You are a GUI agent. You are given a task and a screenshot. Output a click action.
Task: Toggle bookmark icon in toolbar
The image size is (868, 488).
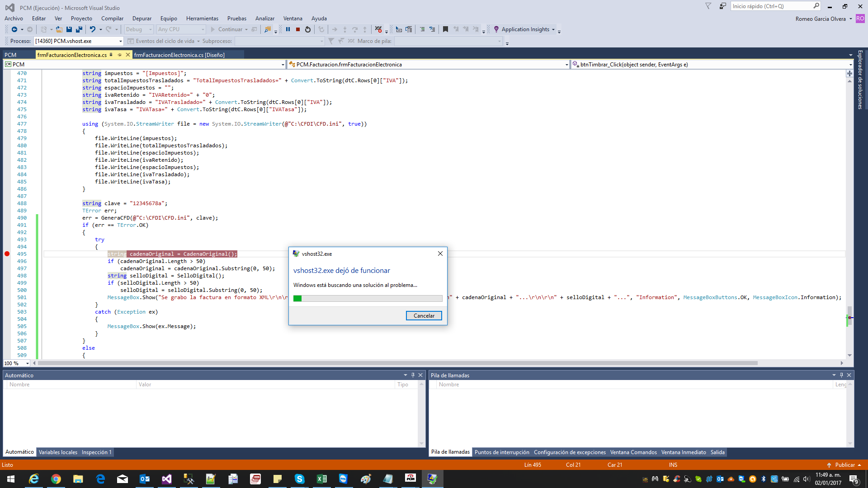point(445,29)
